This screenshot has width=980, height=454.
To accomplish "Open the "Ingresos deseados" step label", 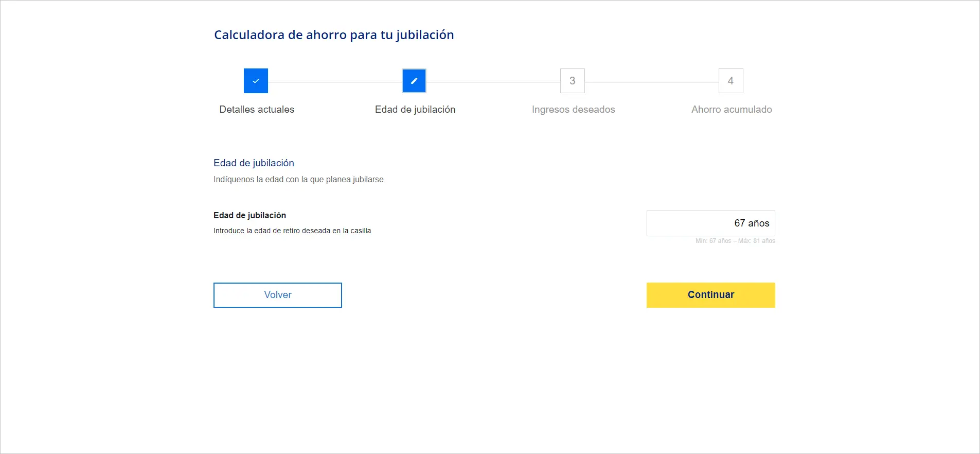I will coord(573,110).
